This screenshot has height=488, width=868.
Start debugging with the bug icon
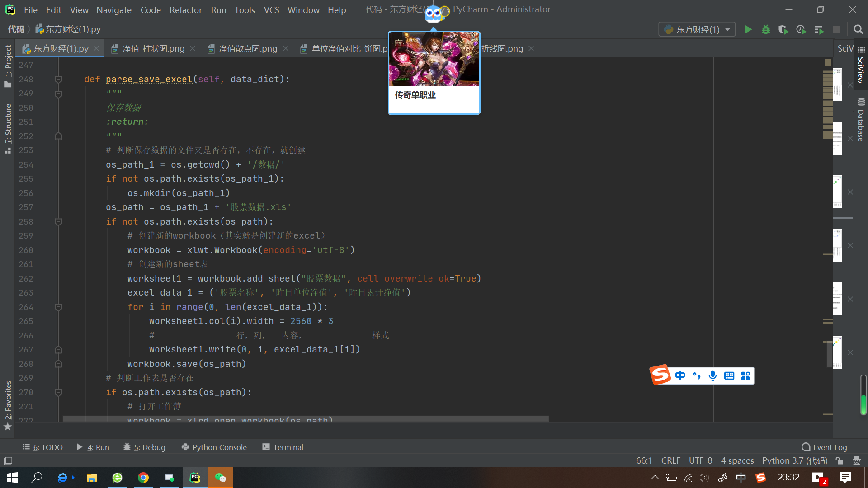click(x=766, y=29)
